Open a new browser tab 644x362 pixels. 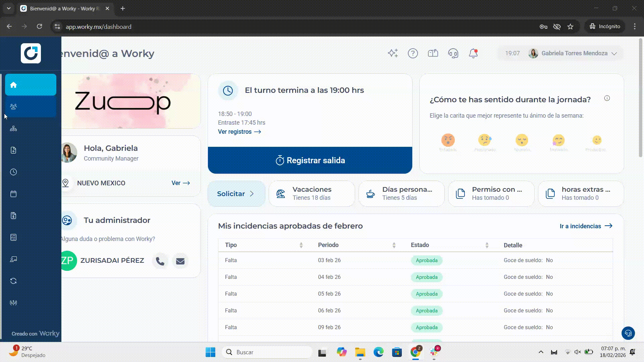point(123,8)
